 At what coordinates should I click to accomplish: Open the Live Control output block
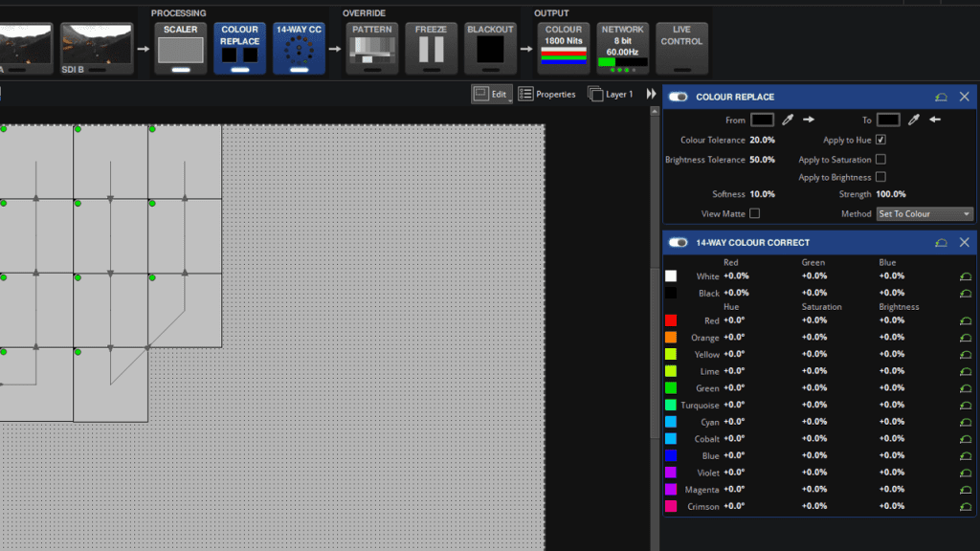pyautogui.click(x=681, y=49)
